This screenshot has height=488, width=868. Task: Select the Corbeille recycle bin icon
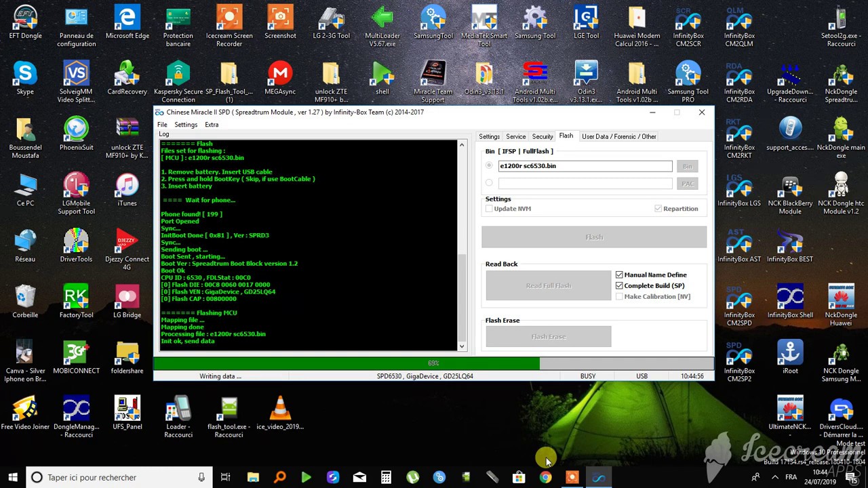pyautogui.click(x=25, y=302)
